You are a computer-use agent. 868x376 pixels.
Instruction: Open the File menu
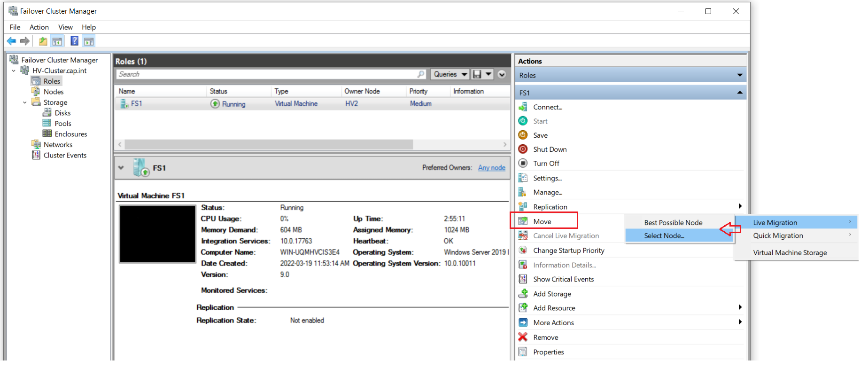coord(15,27)
